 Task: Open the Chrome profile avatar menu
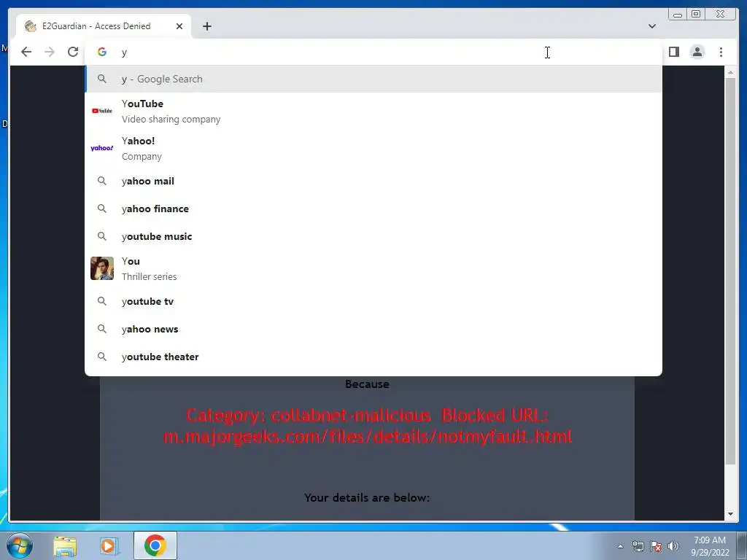[x=697, y=52]
